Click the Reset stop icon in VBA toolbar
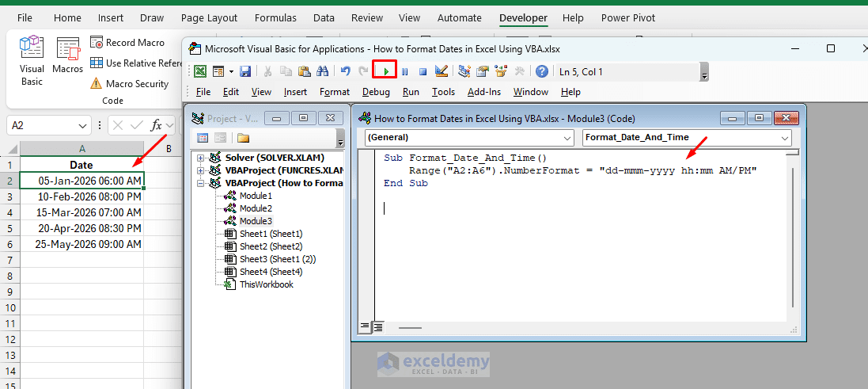The width and height of the screenshot is (868, 389). 423,71
